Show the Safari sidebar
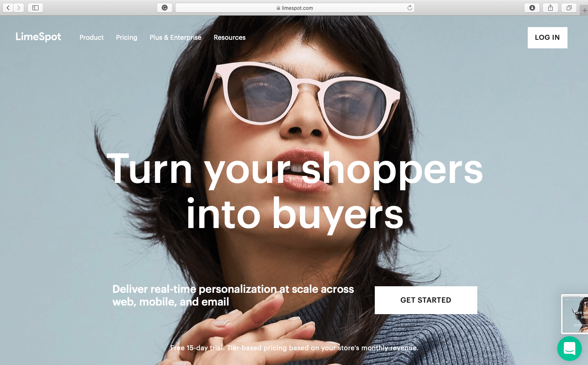This screenshot has height=365, width=588. [x=35, y=8]
